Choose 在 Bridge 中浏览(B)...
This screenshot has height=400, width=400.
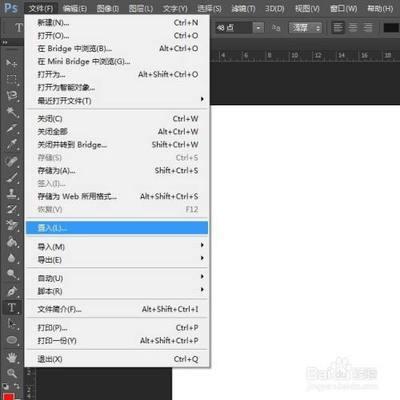point(117,49)
